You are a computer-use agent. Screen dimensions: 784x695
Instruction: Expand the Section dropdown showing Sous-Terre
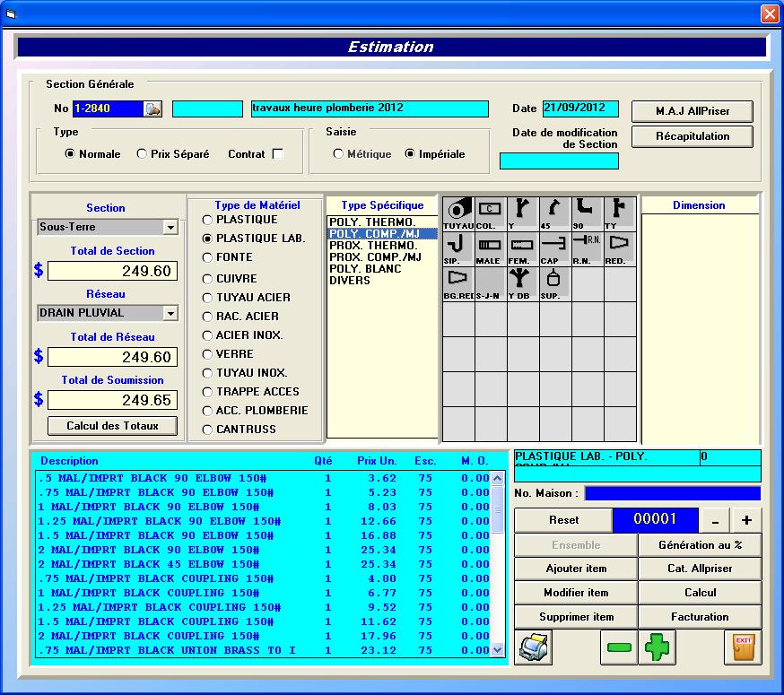tap(170, 228)
